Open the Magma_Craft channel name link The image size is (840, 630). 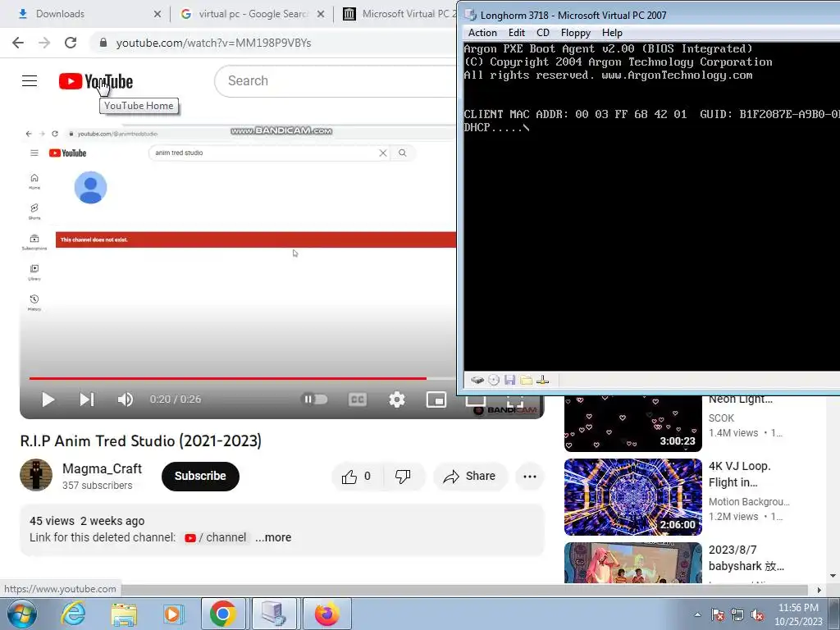(102, 468)
